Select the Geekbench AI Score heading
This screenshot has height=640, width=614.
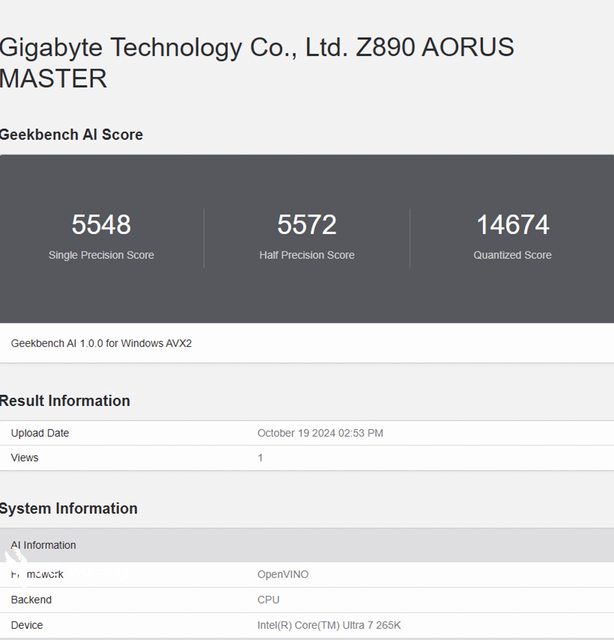coord(71,135)
